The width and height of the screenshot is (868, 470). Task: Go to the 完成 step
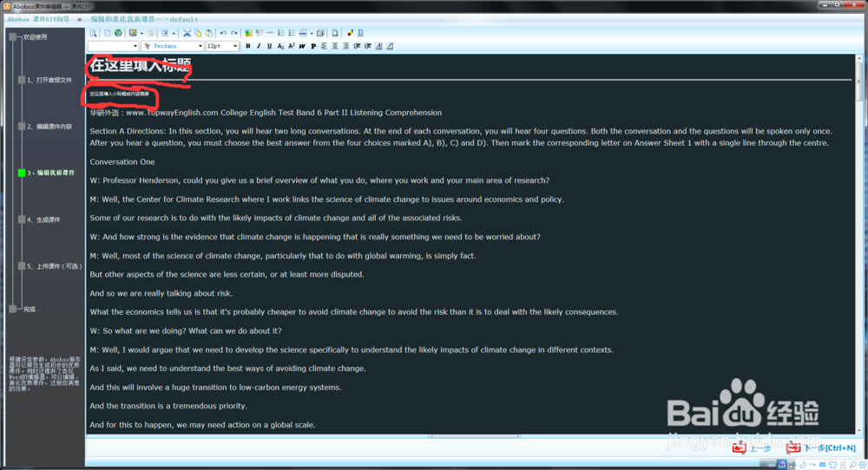30,310
